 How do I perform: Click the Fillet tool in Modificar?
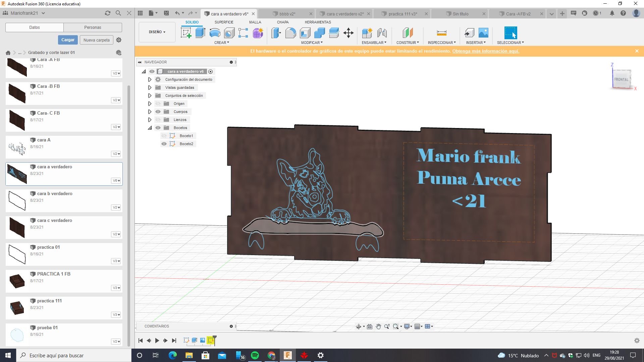(290, 33)
